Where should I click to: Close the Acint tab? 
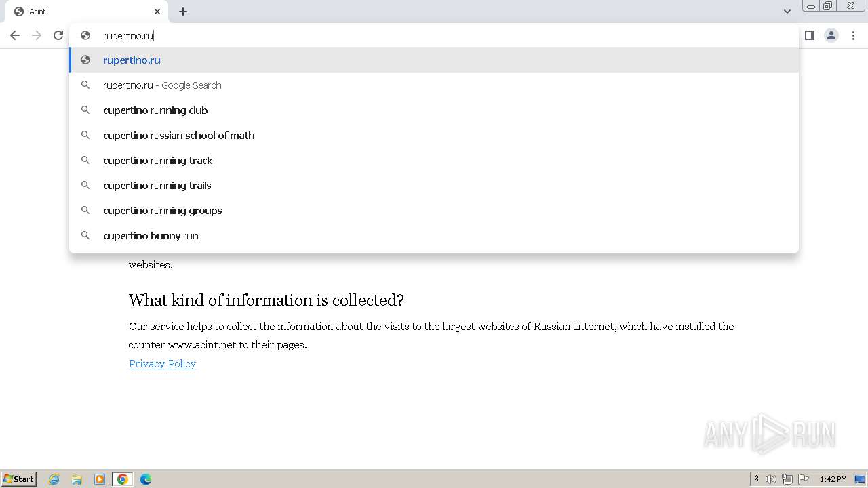click(x=157, y=12)
